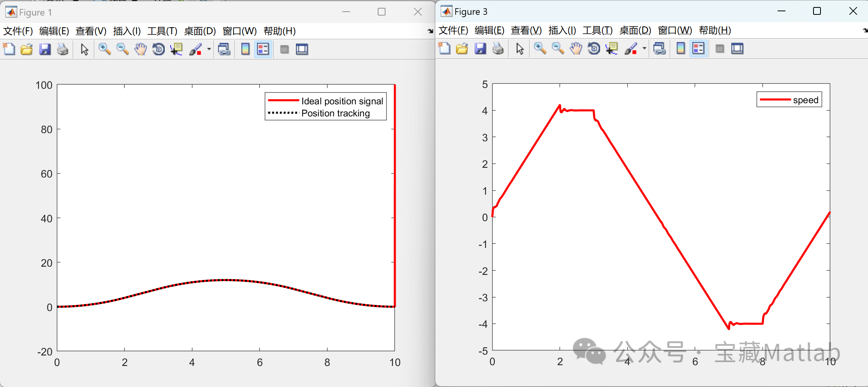The image size is (868, 387).
Task: Minimize the Figure 1 window
Action: 346,12
